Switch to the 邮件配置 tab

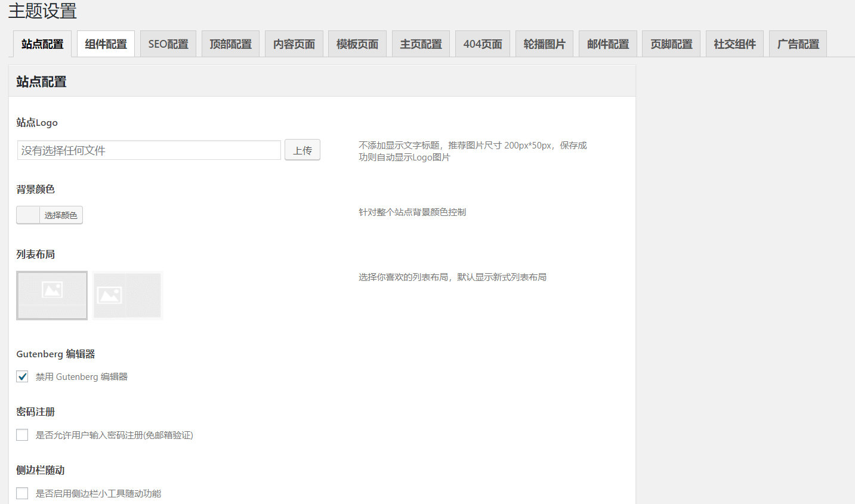607,43
